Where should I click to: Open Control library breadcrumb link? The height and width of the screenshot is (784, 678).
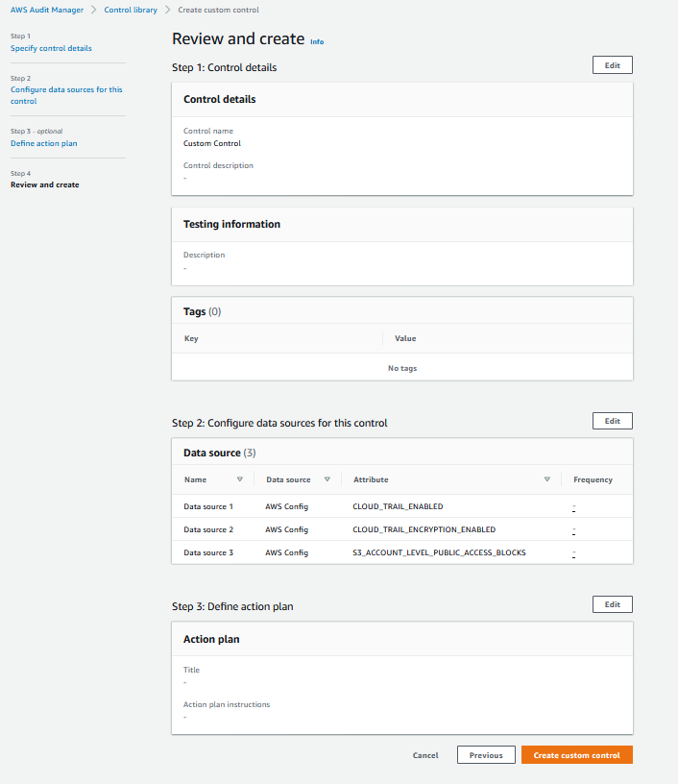(x=131, y=10)
